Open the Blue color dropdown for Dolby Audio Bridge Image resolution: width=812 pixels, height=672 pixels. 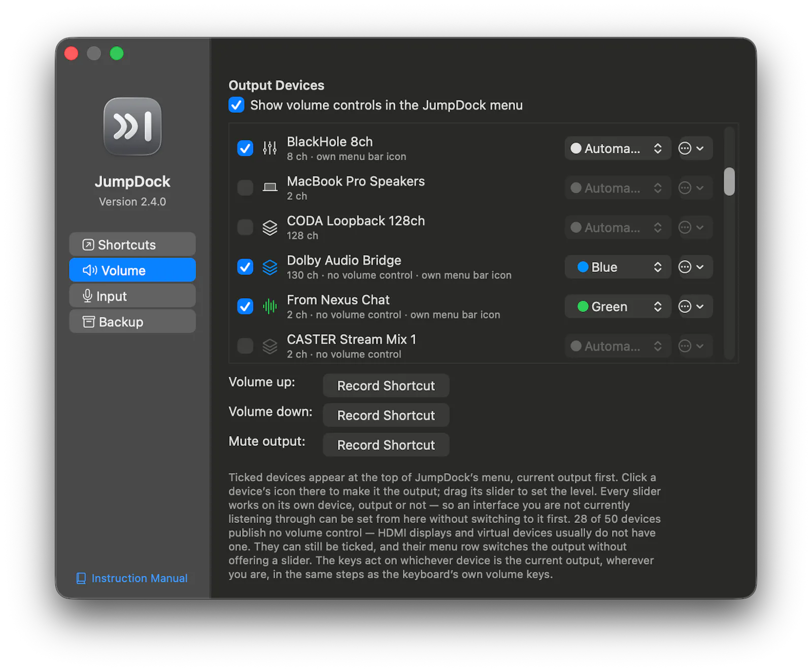point(618,267)
